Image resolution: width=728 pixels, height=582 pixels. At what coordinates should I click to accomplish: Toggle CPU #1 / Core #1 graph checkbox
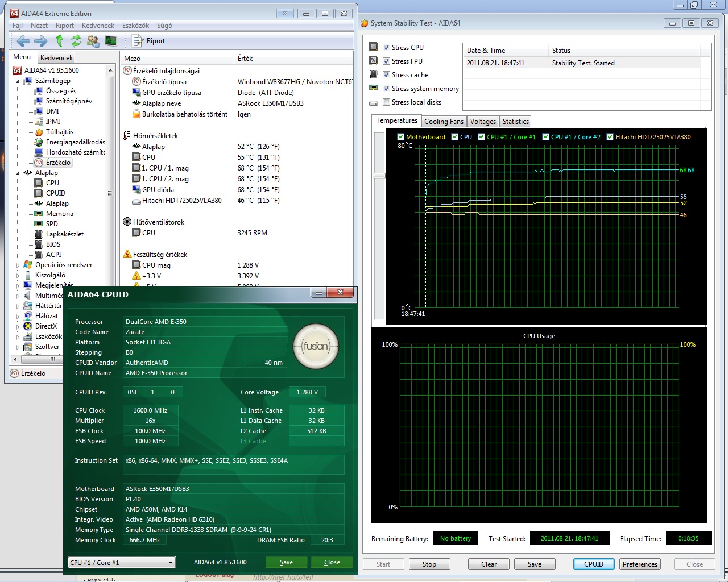[481, 137]
